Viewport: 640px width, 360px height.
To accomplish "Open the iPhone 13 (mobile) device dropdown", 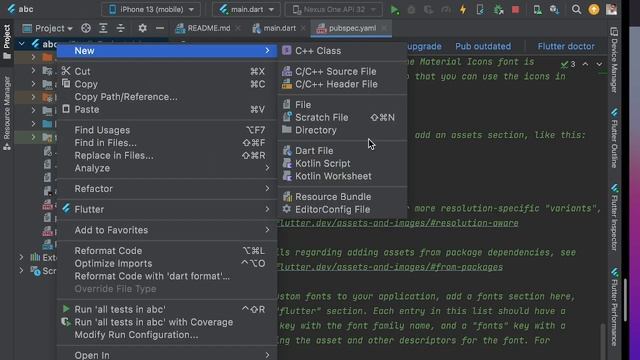I will coord(151,9).
